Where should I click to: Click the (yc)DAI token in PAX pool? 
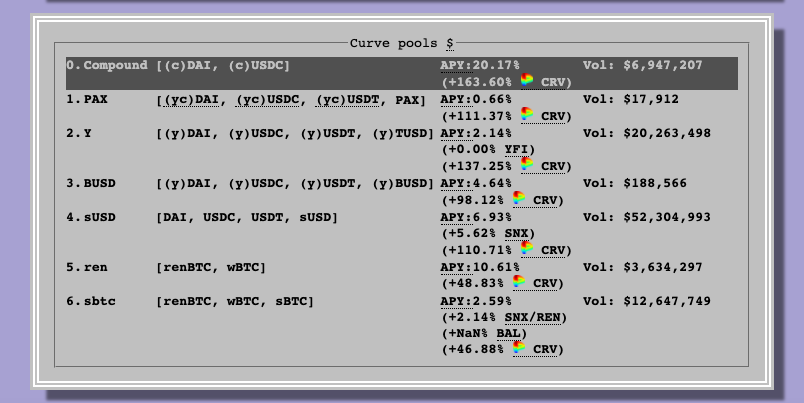point(191,100)
